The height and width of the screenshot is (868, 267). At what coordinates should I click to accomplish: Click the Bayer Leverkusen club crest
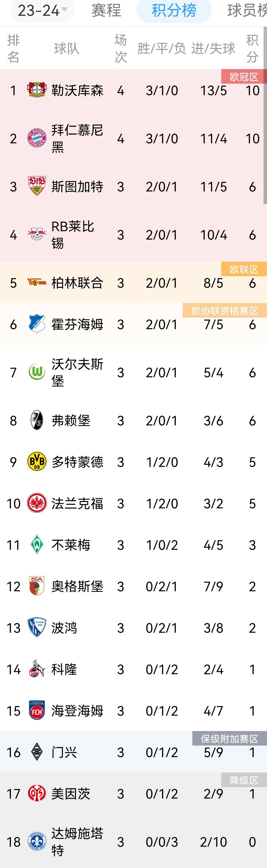click(37, 90)
